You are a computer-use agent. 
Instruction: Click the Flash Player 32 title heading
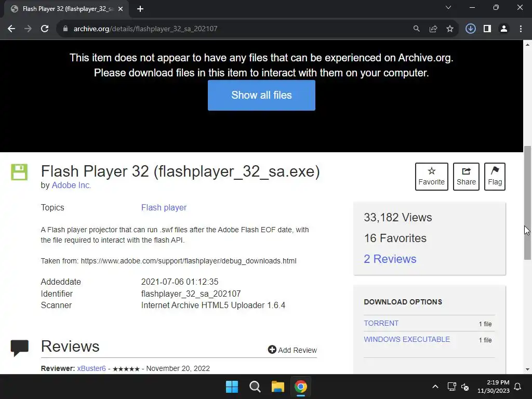pos(180,171)
